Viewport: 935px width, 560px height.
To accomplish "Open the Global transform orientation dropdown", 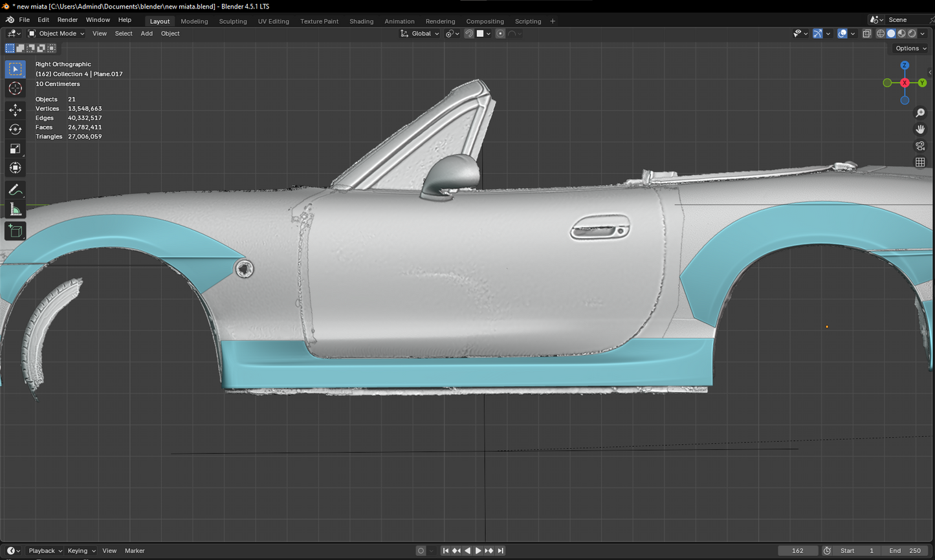I will click(419, 33).
